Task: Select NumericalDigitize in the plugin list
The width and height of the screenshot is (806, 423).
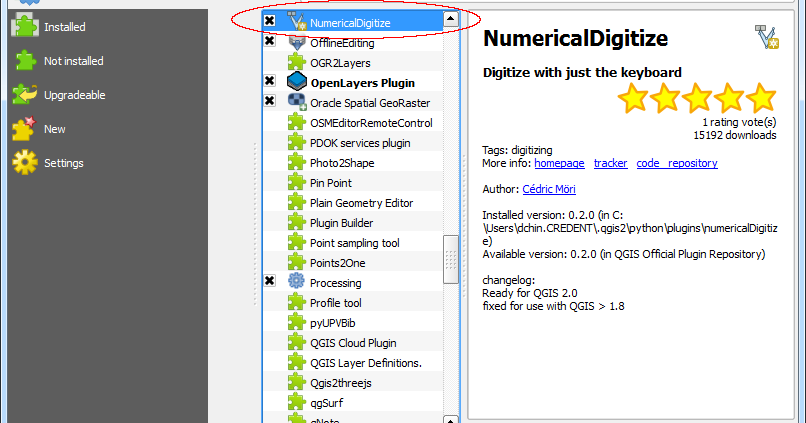Action: point(353,22)
